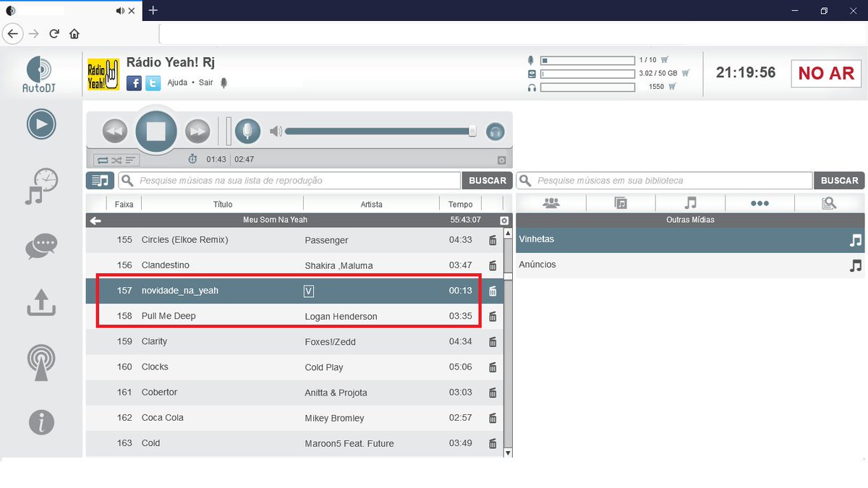Mute the volume speaker icon

coord(276,132)
